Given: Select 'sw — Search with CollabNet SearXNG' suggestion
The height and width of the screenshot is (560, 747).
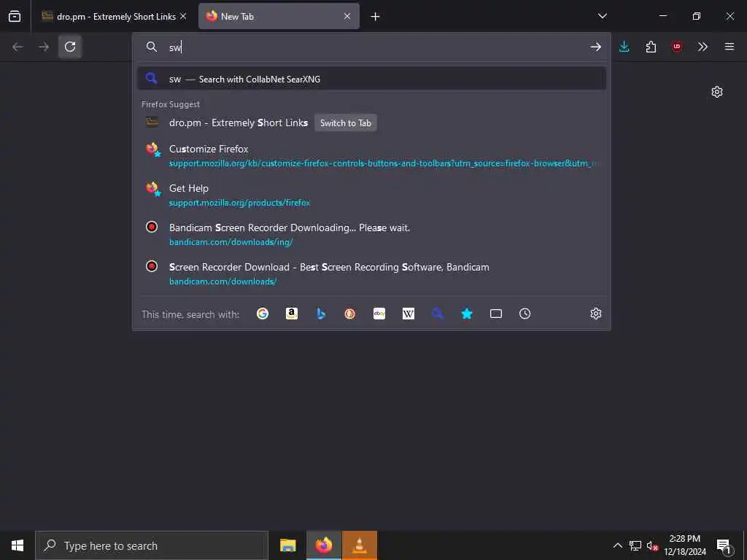Looking at the screenshot, I should point(371,79).
